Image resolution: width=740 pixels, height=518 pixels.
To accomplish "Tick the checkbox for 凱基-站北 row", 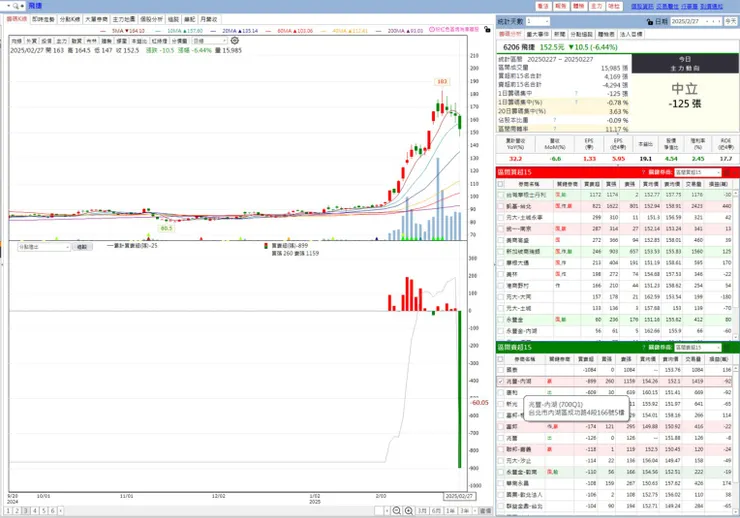I will pyautogui.click(x=501, y=206).
